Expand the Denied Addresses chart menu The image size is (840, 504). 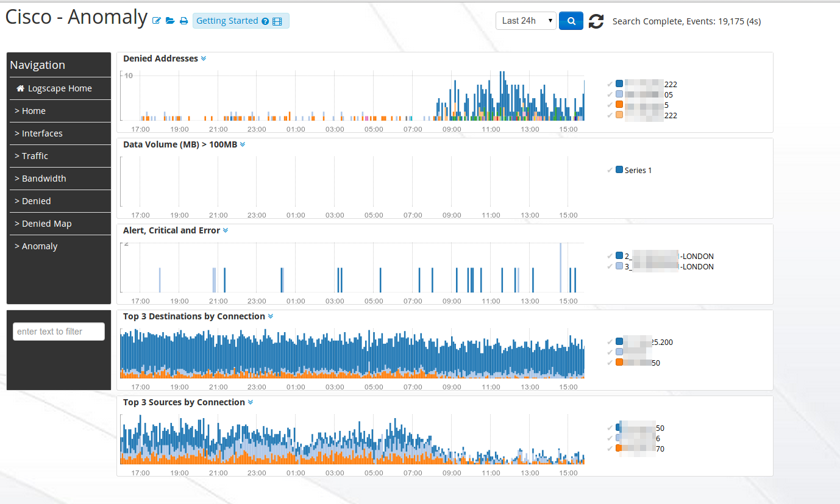pos(204,59)
